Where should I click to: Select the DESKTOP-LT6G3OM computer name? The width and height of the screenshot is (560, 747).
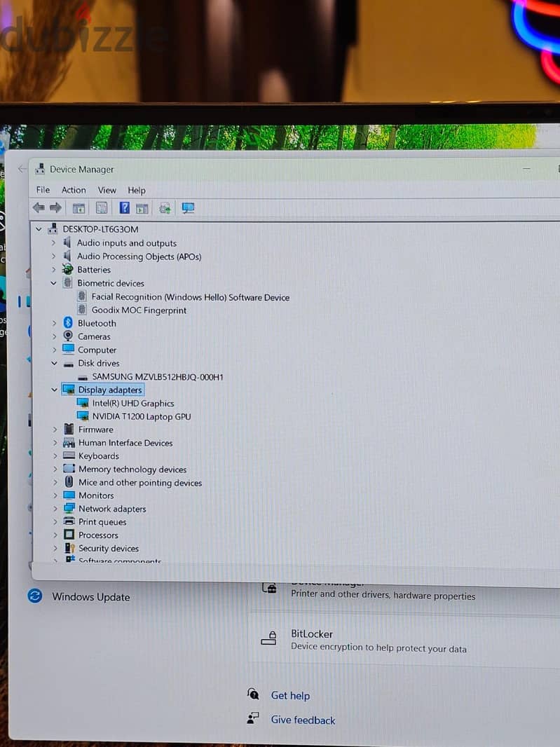click(100, 229)
